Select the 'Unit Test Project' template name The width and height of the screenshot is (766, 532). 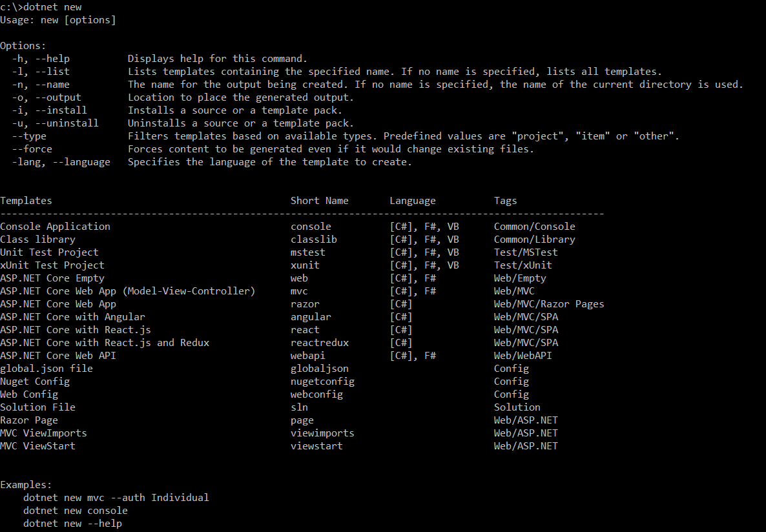pyautogui.click(x=49, y=252)
